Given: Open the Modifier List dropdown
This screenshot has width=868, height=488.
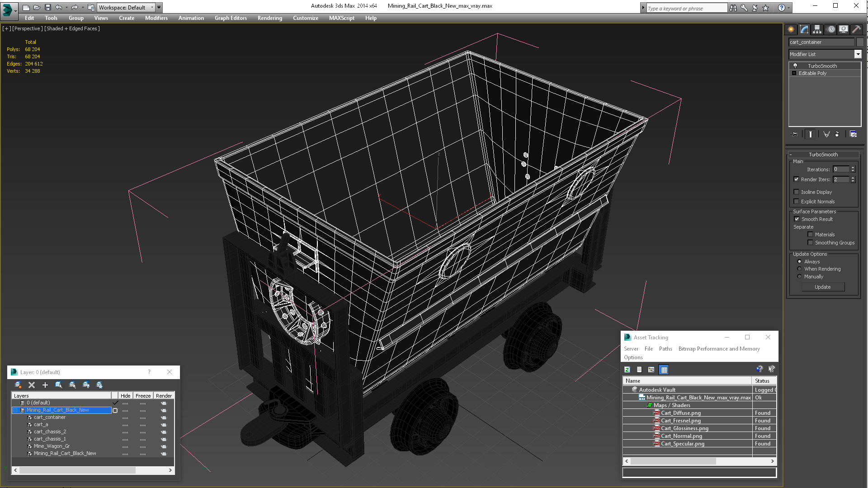Looking at the screenshot, I should 858,54.
